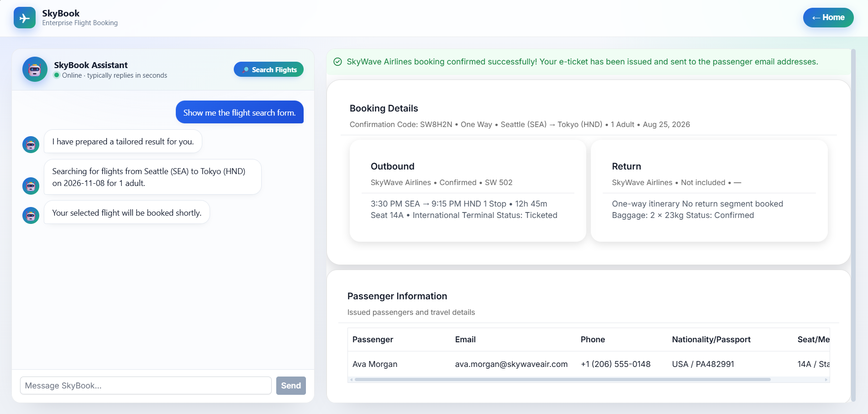Click the booking confirmed success banner text
This screenshot has height=414, width=868.
(x=582, y=62)
